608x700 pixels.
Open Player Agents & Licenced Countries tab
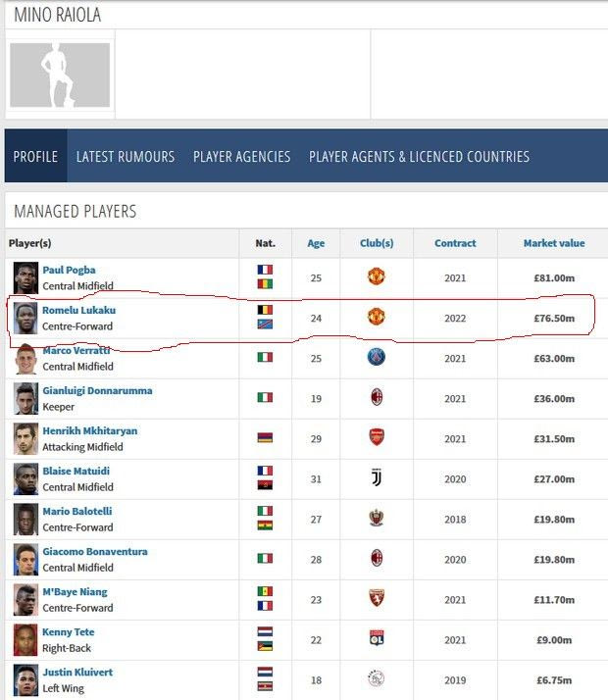[x=419, y=157]
